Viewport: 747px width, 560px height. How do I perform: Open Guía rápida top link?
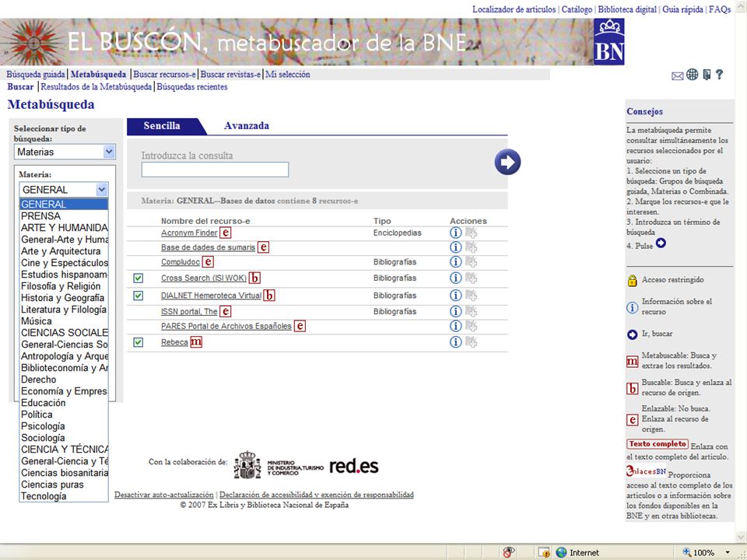[682, 9]
